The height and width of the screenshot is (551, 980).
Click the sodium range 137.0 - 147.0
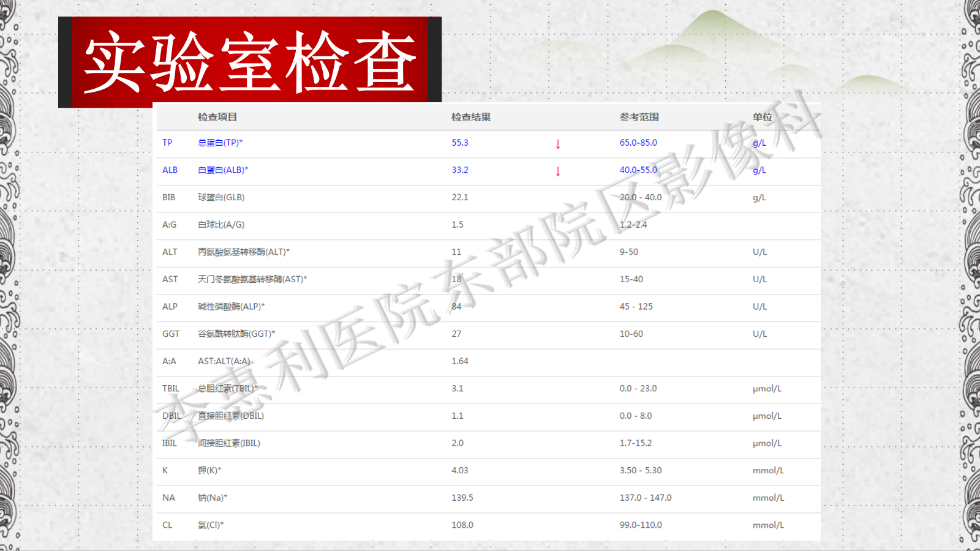click(646, 498)
